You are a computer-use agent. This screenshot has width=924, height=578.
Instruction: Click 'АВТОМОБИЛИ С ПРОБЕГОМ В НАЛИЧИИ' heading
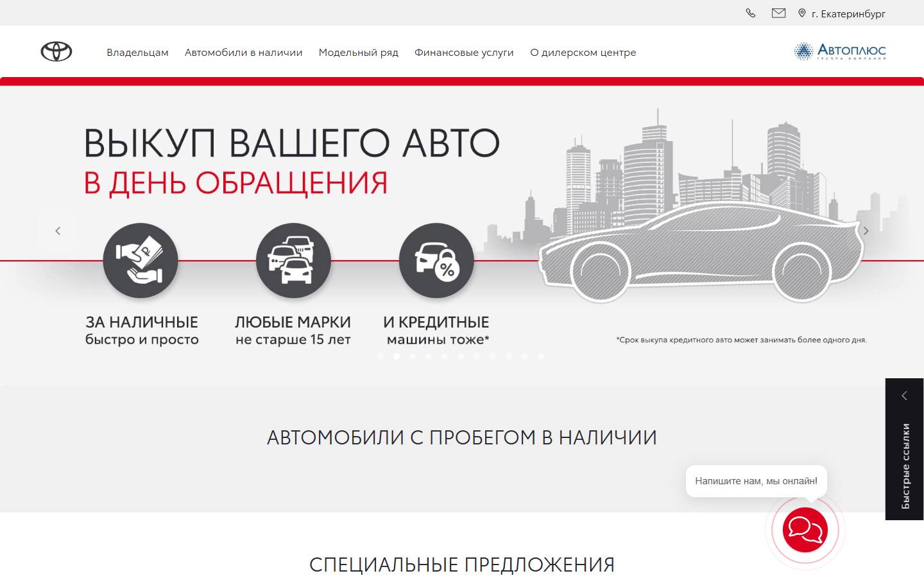click(462, 437)
